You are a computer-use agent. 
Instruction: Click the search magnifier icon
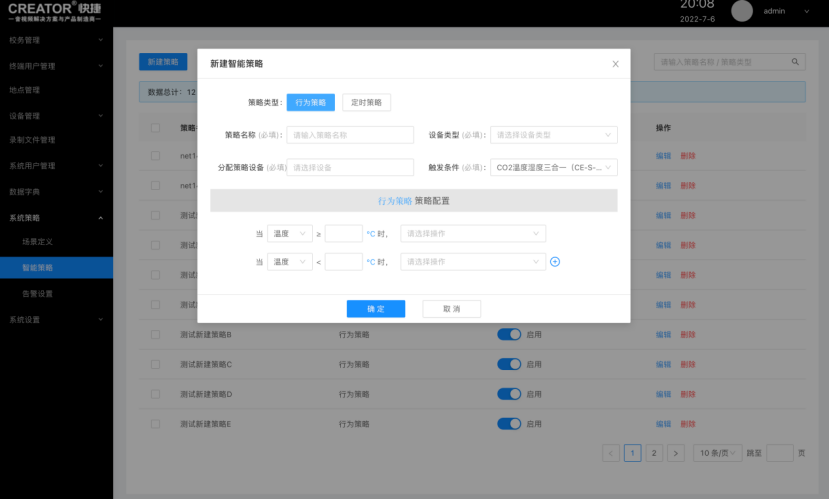tap(796, 62)
